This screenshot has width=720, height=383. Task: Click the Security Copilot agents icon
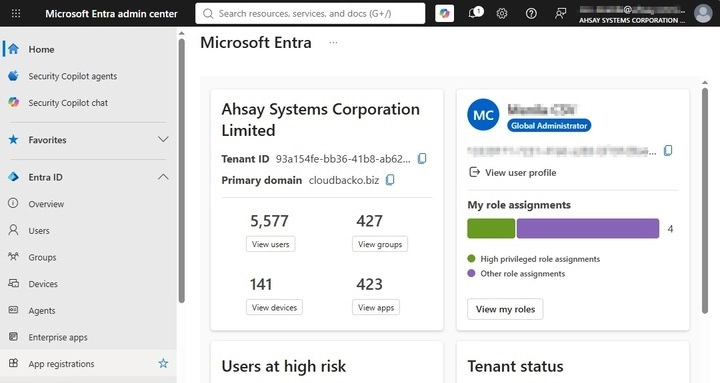click(x=13, y=76)
